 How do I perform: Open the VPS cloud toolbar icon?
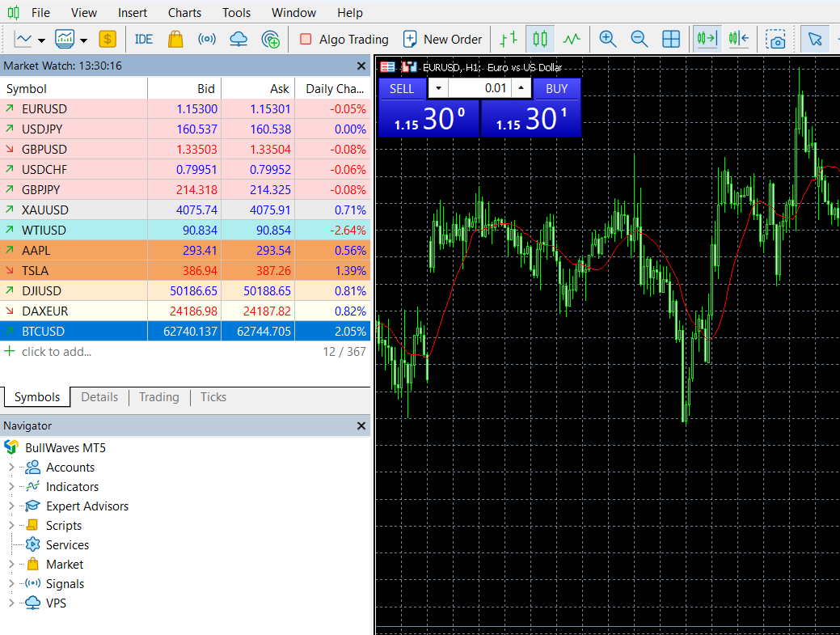[x=238, y=39]
